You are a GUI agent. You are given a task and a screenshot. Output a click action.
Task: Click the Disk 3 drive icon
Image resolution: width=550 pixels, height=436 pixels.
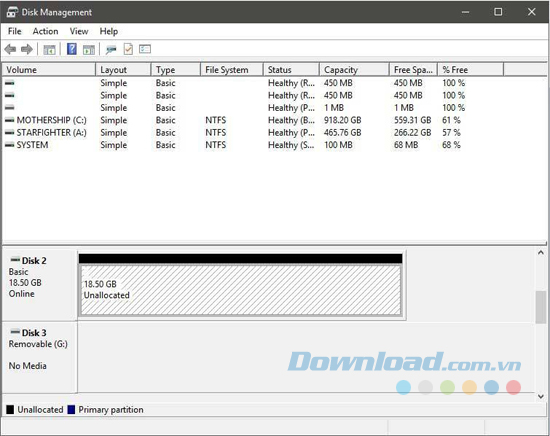pos(15,332)
